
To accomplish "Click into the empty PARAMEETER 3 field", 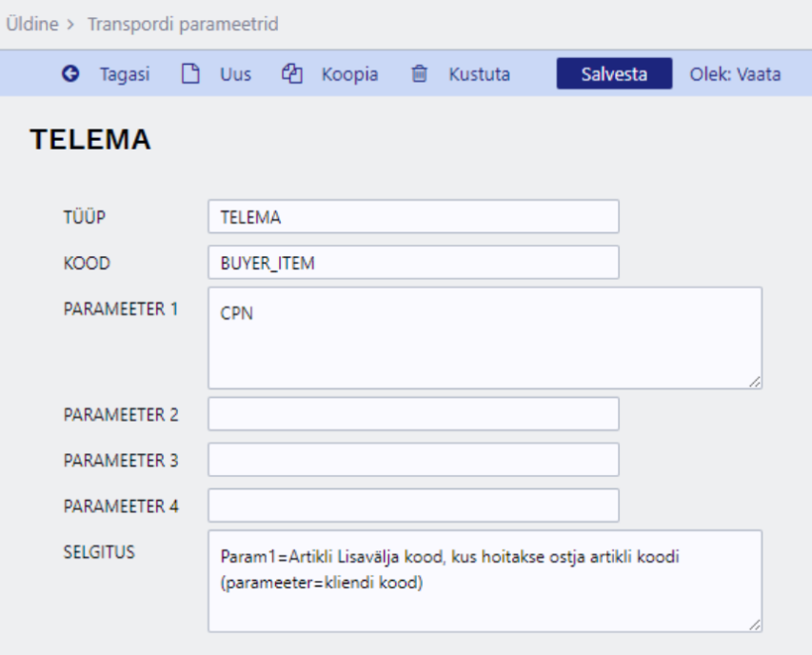I will point(413,459).
